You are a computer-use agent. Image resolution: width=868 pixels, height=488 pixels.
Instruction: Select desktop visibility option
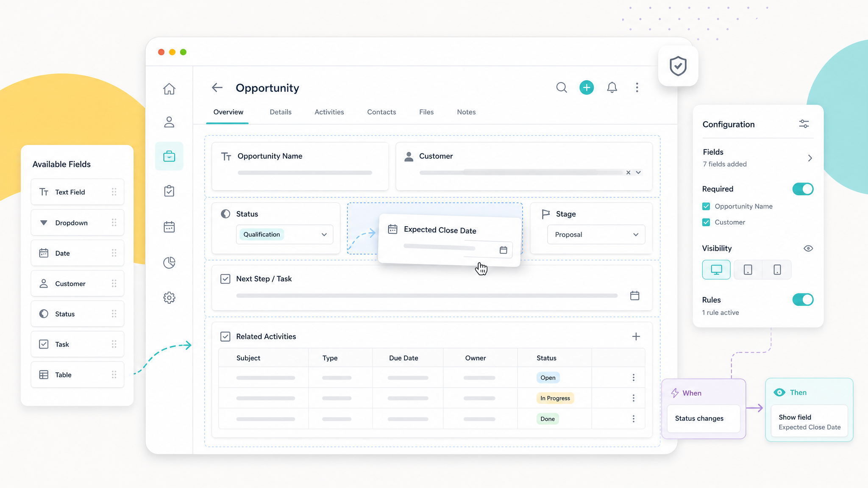tap(716, 269)
